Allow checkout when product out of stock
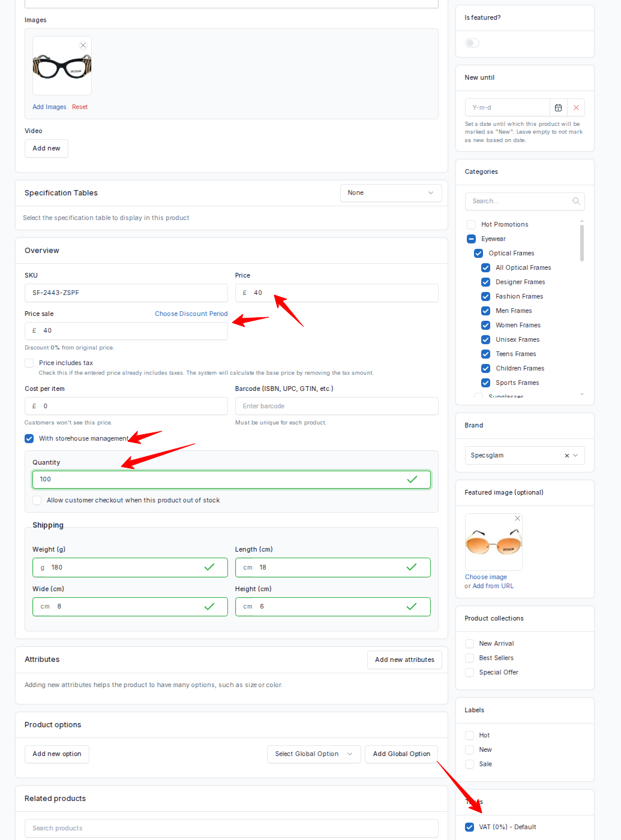Viewport: 621px width, 840px height. [37, 500]
